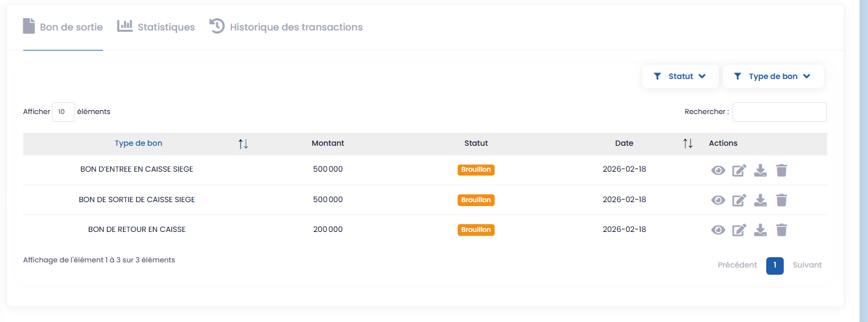This screenshot has width=868, height=322.
Task: Delete the BON DE SORTIE DE CAISSE row
Action: 782,200
